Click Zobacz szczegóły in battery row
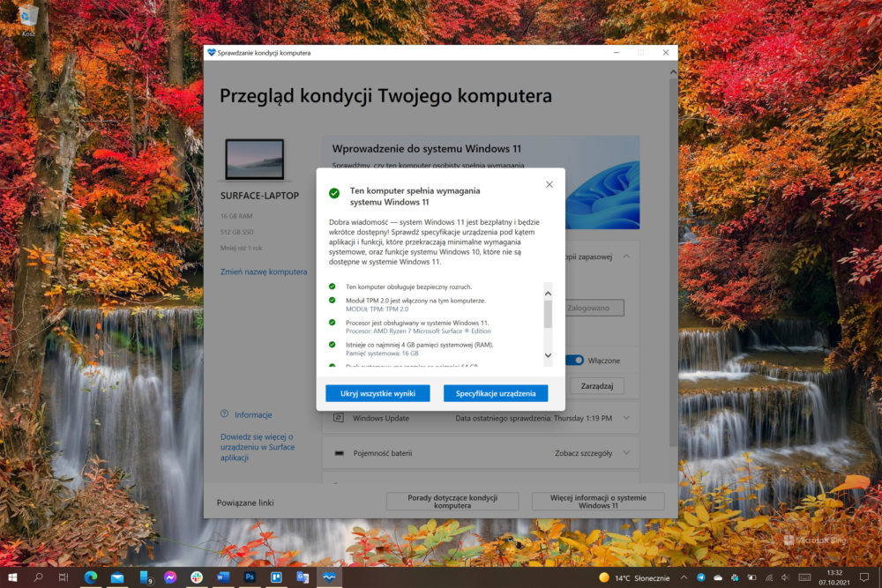 click(583, 453)
